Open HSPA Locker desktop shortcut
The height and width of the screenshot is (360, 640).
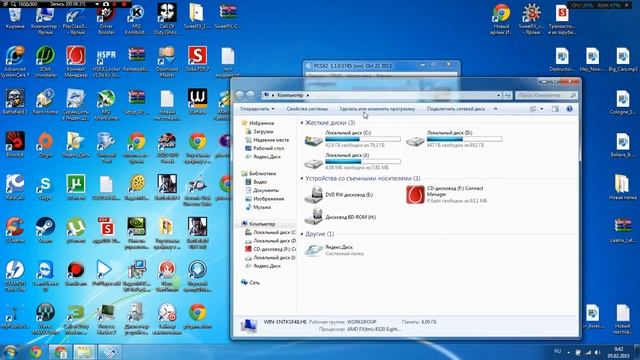pyautogui.click(x=106, y=62)
